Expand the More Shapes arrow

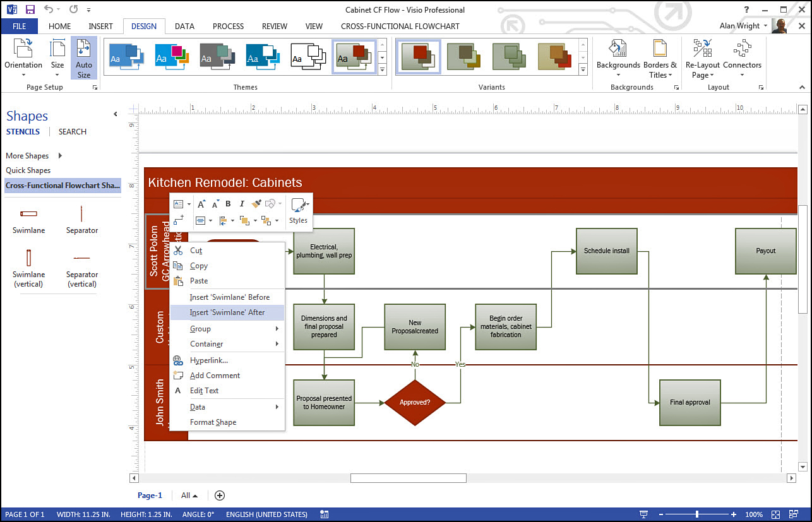[x=60, y=155]
